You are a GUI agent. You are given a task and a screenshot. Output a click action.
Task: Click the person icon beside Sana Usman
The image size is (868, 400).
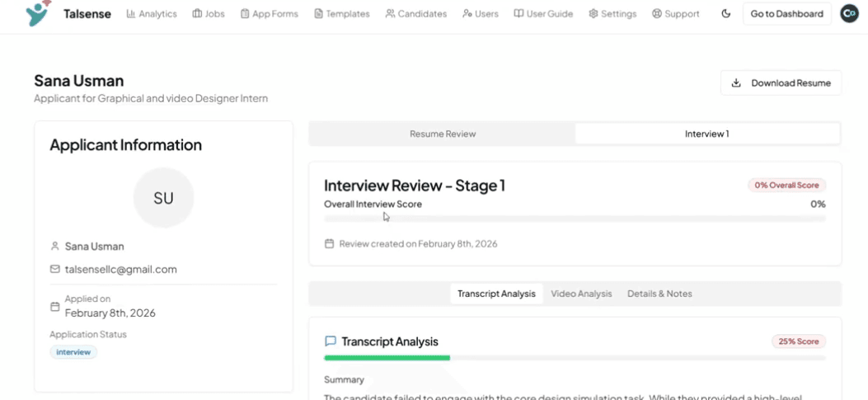54,246
